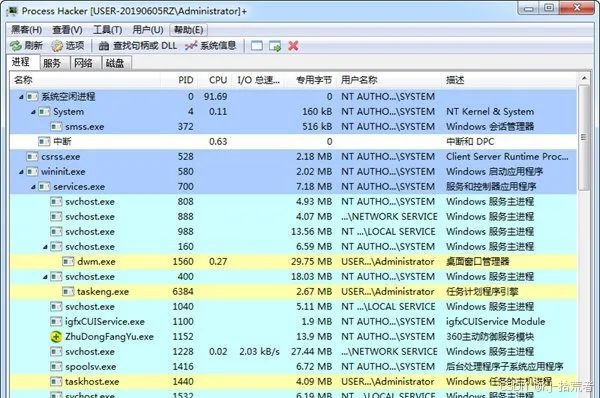Open the Tools (工具) menu
This screenshot has height=398, width=600.
pyautogui.click(x=108, y=30)
